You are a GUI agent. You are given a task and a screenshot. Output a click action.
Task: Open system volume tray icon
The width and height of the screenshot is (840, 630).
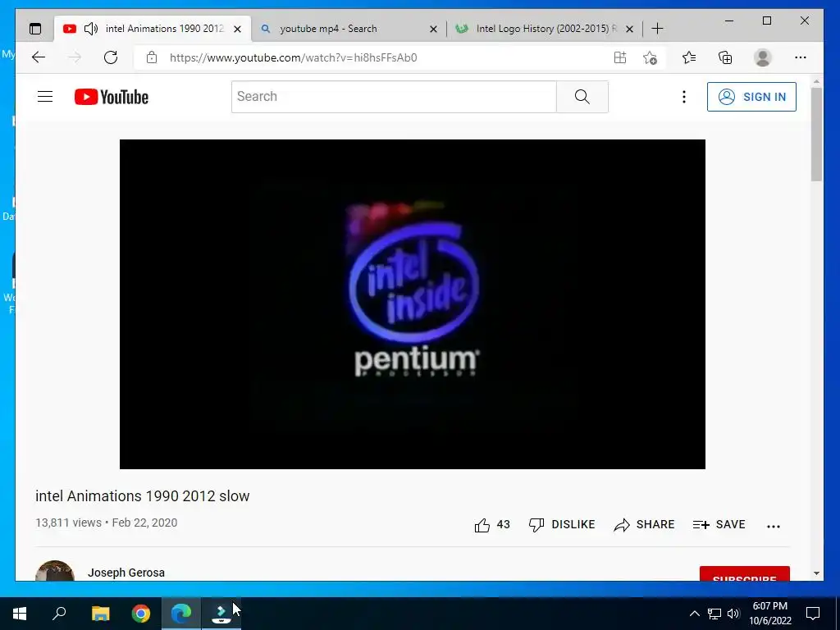[733, 614]
